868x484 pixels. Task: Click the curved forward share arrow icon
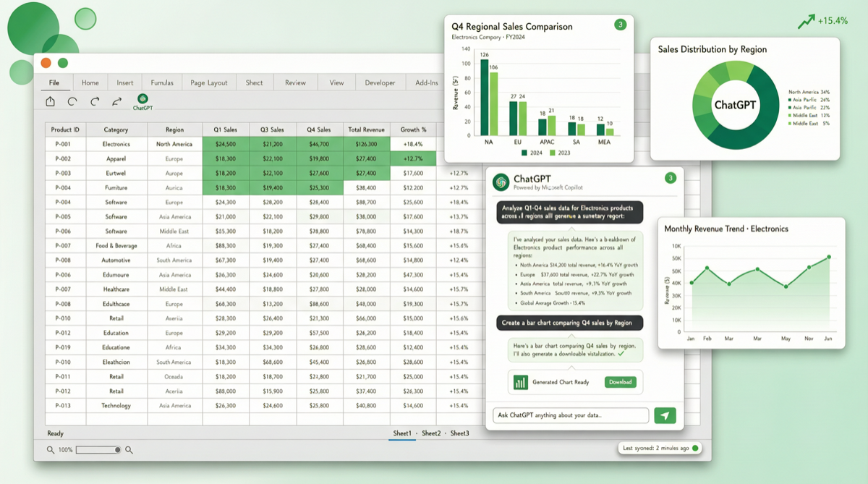click(x=116, y=101)
